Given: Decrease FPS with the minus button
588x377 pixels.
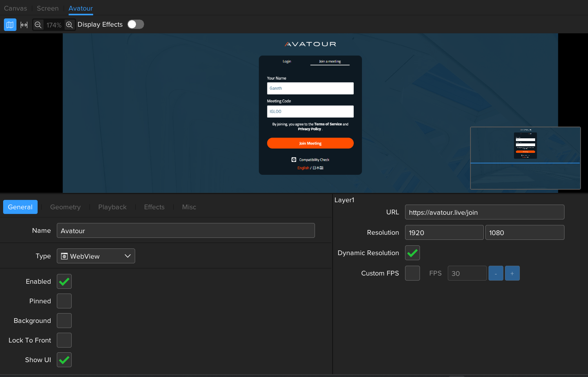Looking at the screenshot, I should [x=496, y=273].
